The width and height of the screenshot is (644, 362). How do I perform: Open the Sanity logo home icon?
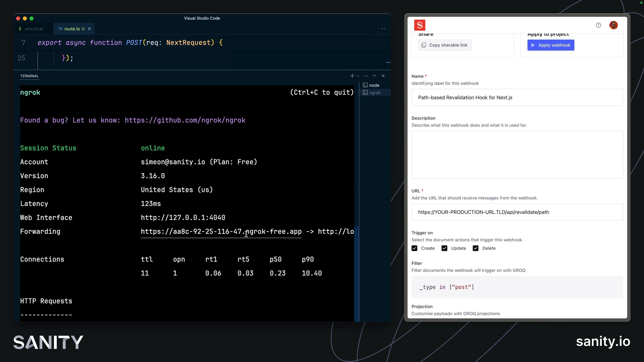point(419,25)
